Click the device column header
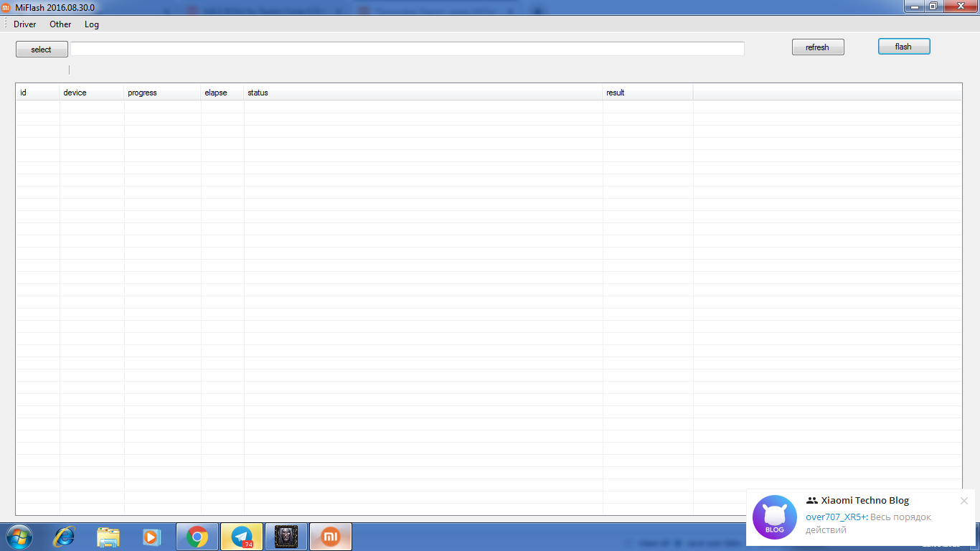Image resolution: width=980 pixels, height=551 pixels. [92, 93]
